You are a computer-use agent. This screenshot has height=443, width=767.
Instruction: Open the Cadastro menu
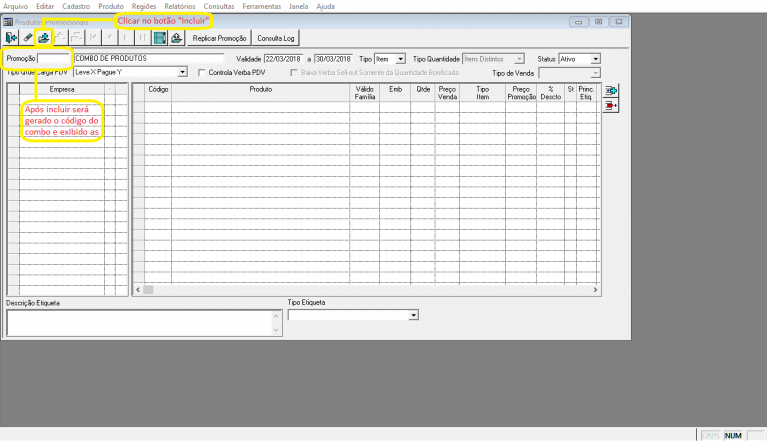(76, 6)
